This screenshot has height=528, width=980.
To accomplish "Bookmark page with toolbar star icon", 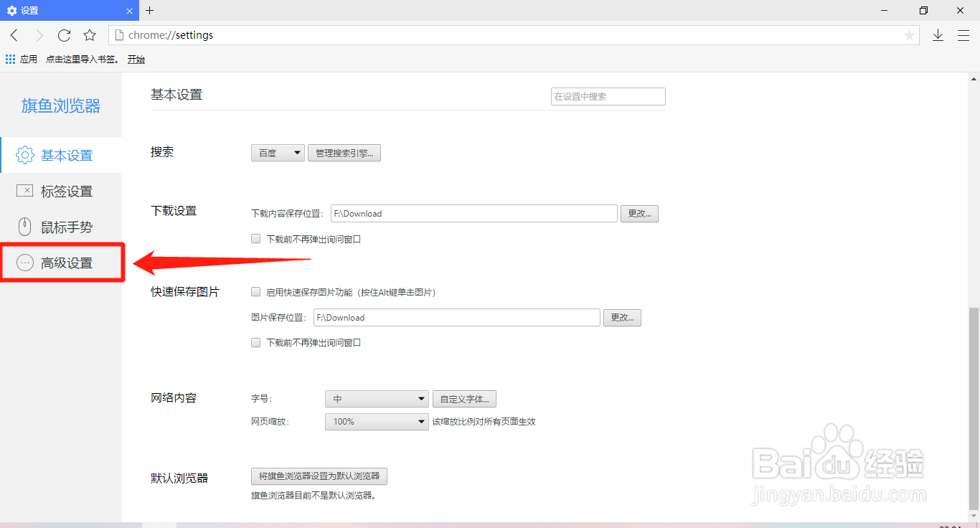I will coord(90,35).
